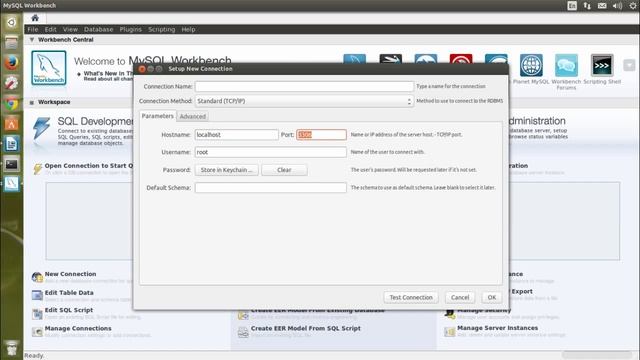
Task: Open the Trash in the dock
Action: click(x=11, y=348)
